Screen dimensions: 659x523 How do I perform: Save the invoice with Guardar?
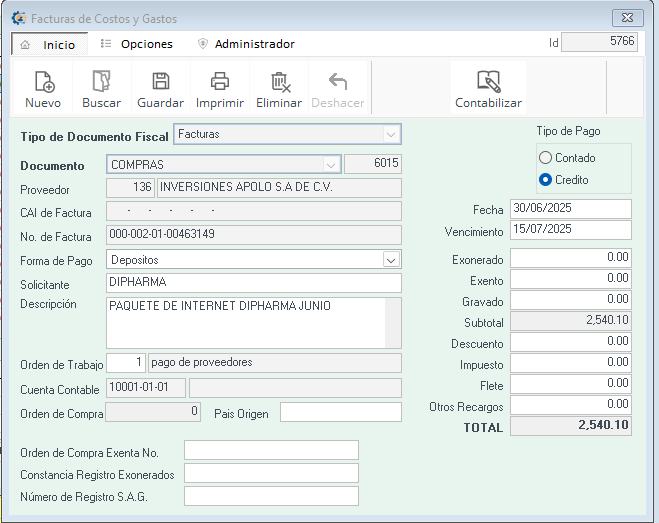coord(160,82)
